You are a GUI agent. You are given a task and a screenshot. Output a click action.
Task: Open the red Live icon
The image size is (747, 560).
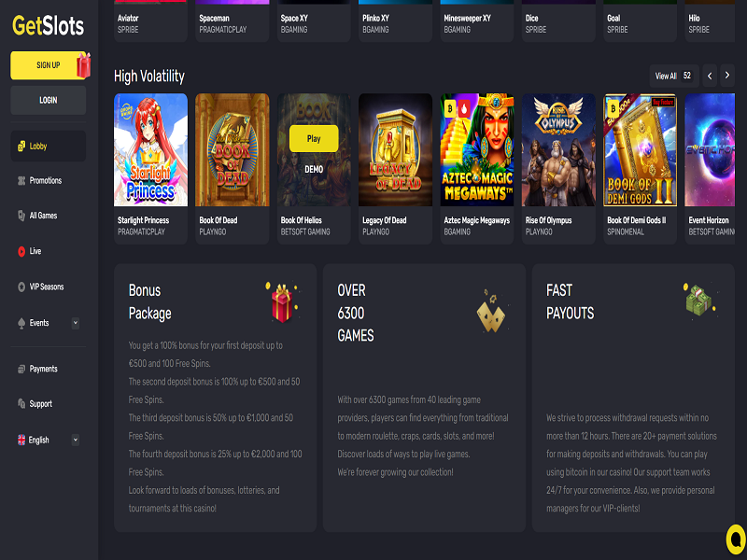pyautogui.click(x=21, y=251)
